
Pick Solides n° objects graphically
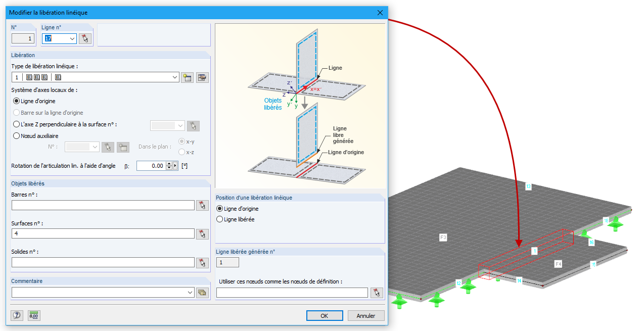coord(202,262)
